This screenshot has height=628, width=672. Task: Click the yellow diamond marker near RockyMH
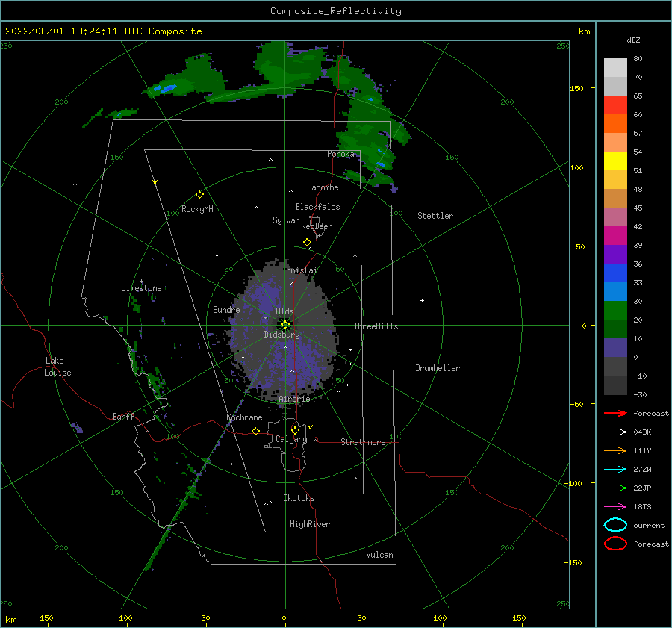[199, 195]
